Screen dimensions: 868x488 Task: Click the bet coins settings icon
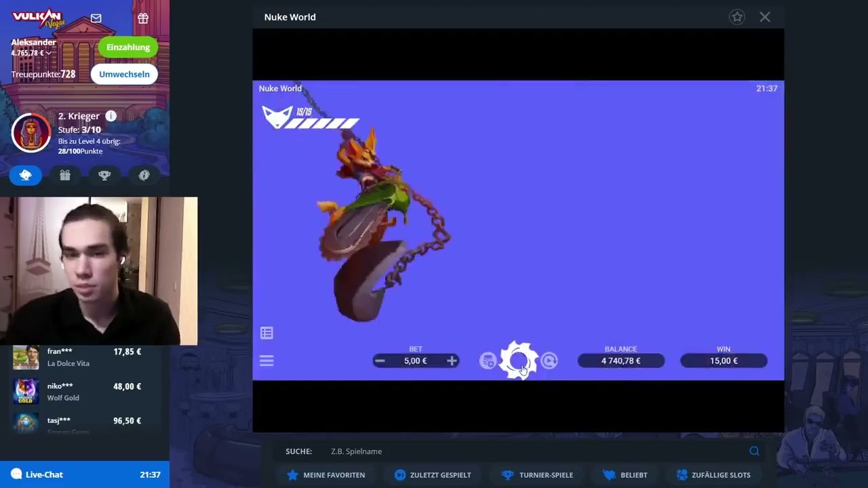pyautogui.click(x=488, y=361)
